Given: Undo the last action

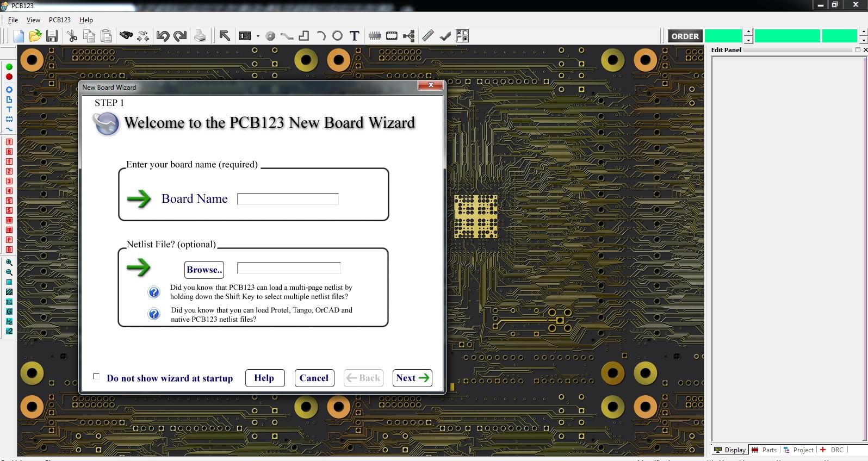Looking at the screenshot, I should 163,36.
